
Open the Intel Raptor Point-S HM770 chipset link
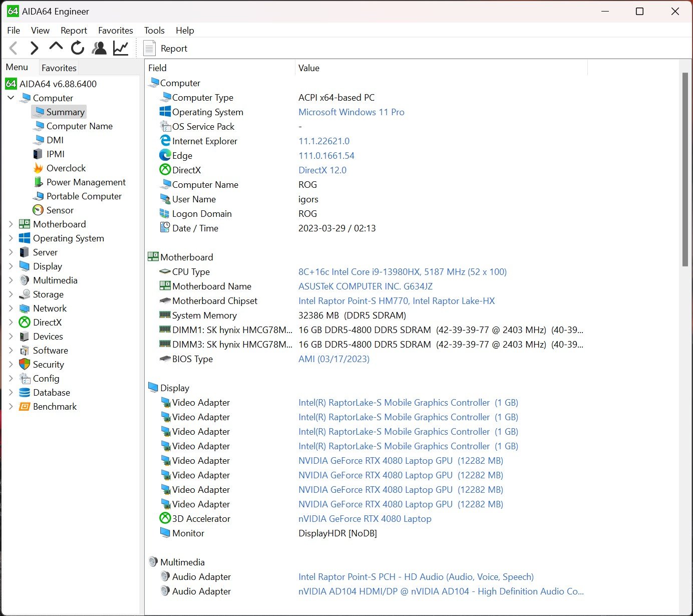pyautogui.click(x=397, y=300)
